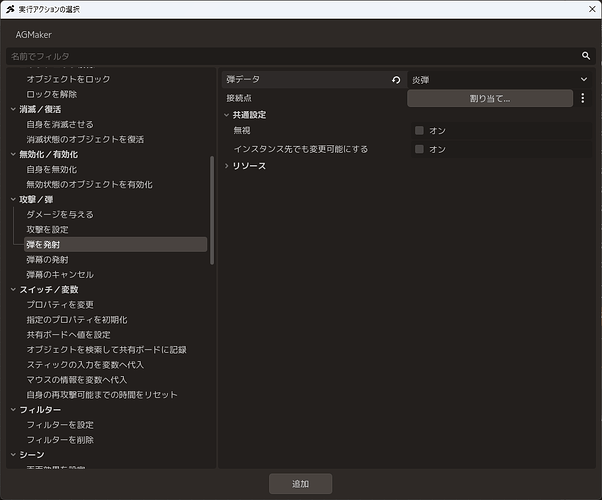Toggle インスタンス先でも変更可能にする checkbox
This screenshot has height=500, width=602.
[x=419, y=149]
